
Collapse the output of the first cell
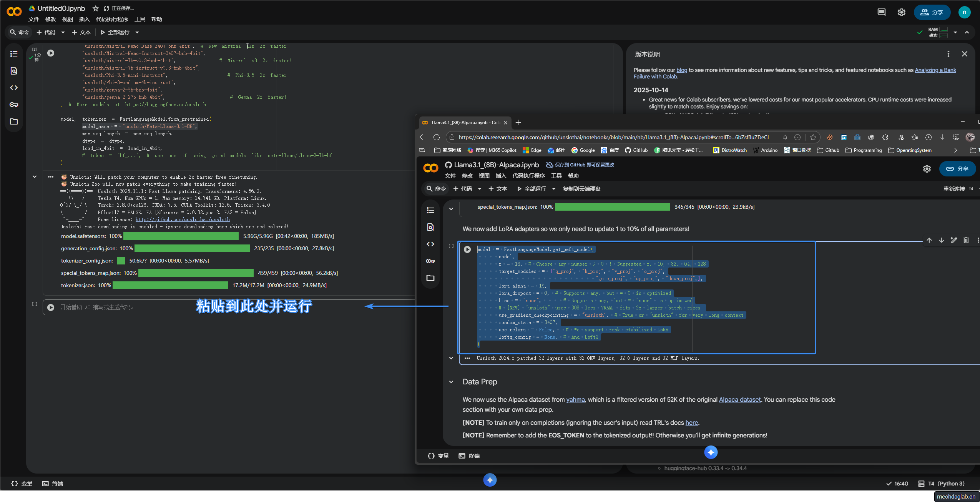click(35, 177)
